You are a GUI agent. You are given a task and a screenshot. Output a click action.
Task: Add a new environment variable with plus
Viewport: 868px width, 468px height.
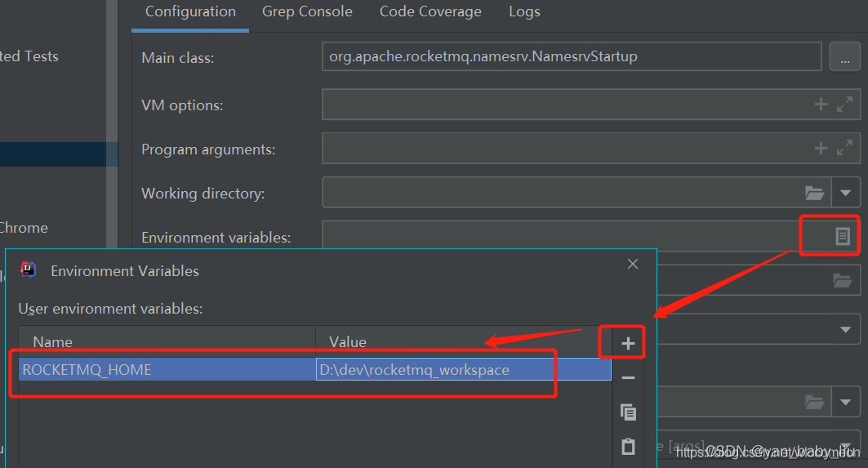[628, 343]
